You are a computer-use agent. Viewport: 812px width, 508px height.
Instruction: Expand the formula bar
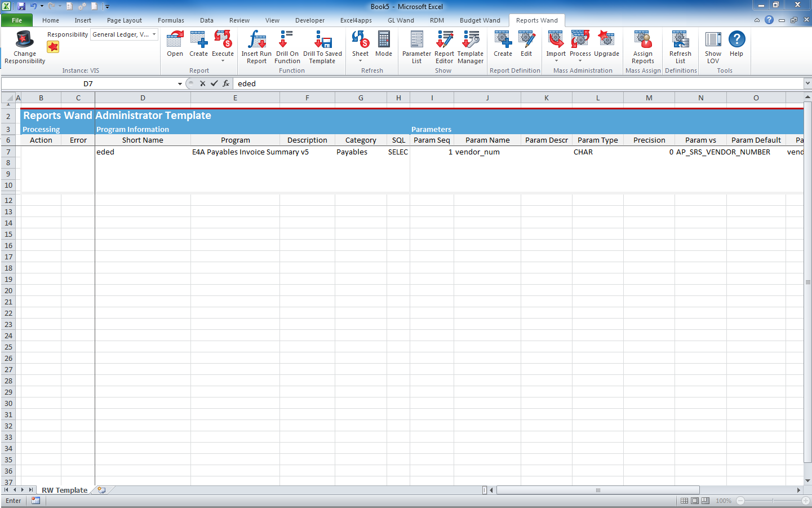pyautogui.click(x=807, y=83)
